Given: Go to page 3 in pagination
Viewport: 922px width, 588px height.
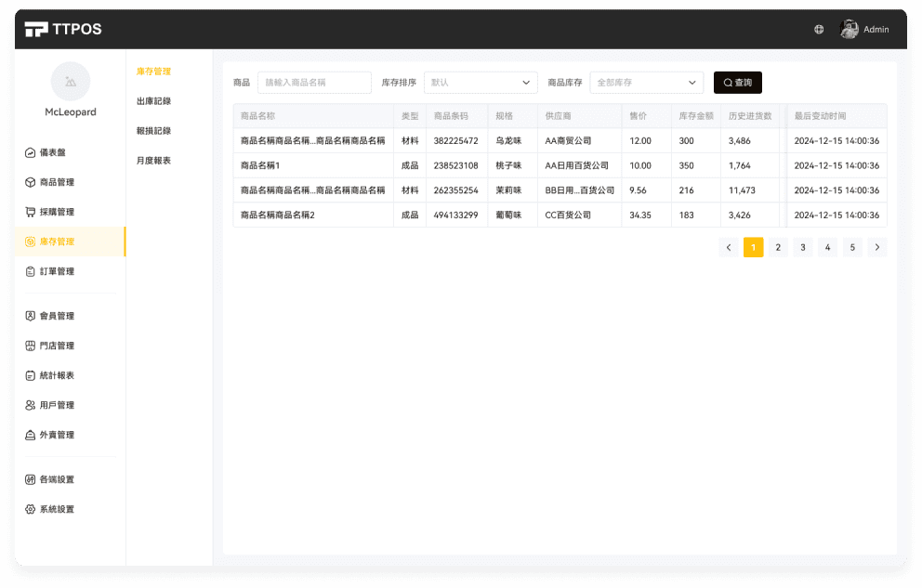Looking at the screenshot, I should point(803,247).
